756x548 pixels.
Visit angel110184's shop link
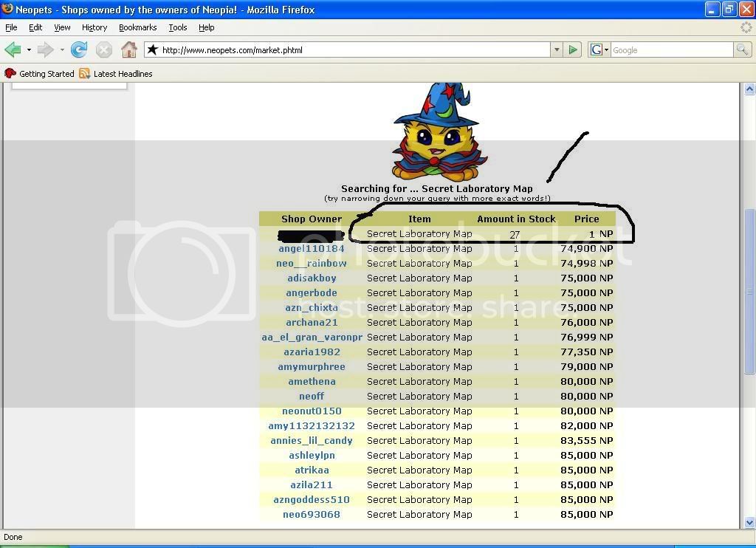tap(312, 249)
